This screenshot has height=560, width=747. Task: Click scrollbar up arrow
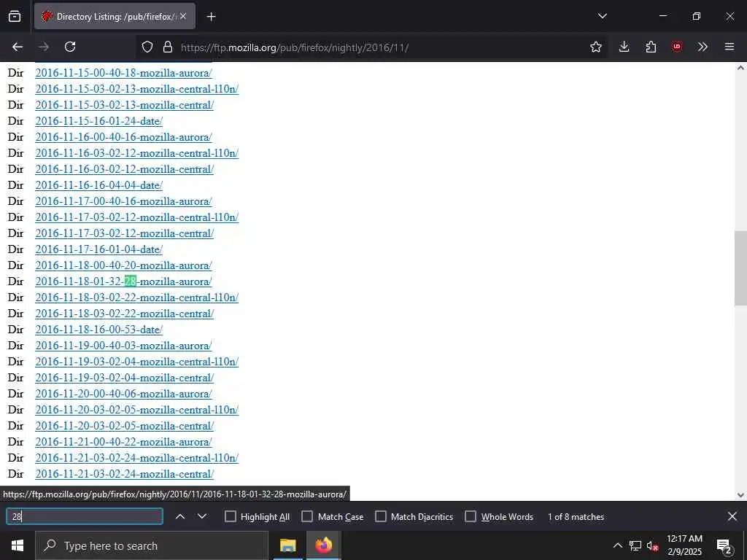(740, 68)
